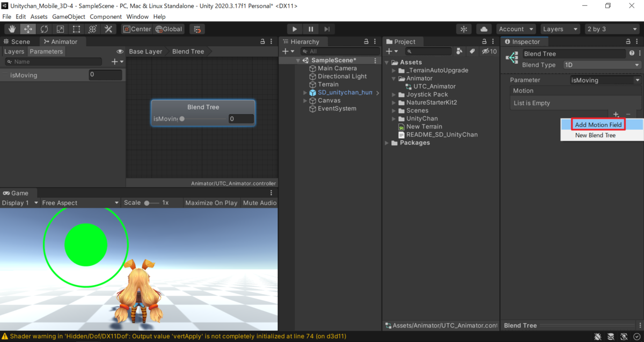Image resolution: width=644 pixels, height=342 pixels.
Task: Click the Blend Tree name field
Action: tap(574, 54)
